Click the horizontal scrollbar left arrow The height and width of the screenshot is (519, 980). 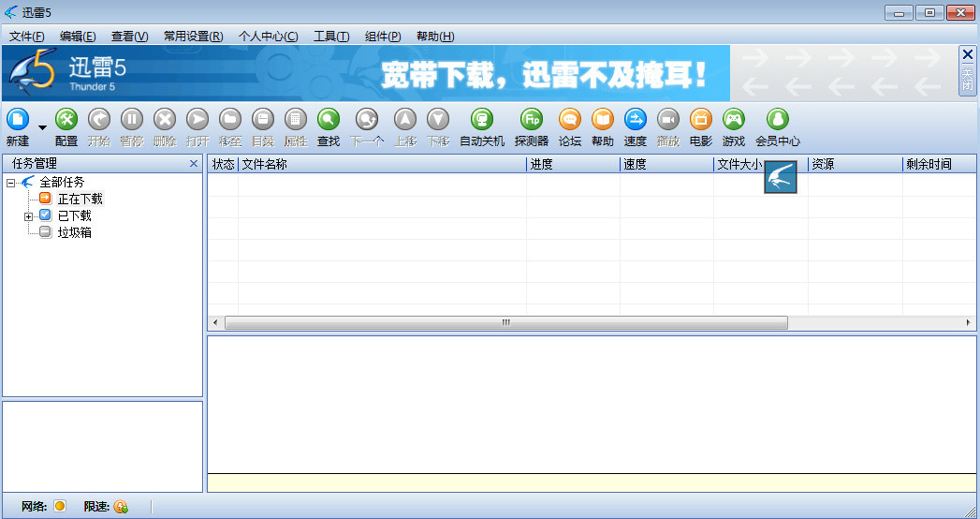[x=215, y=322]
